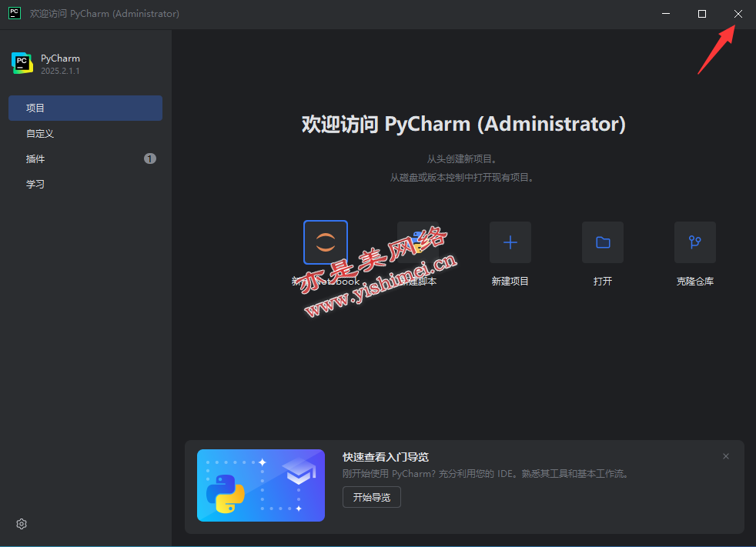756x547 pixels.
Task: Click the PyCharm icon in title bar
Action: [15, 14]
